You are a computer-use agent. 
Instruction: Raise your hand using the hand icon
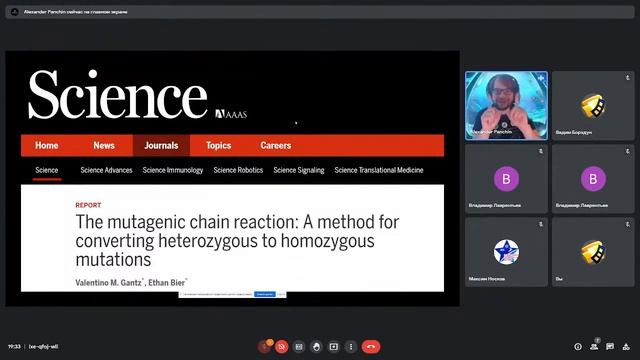(316, 347)
